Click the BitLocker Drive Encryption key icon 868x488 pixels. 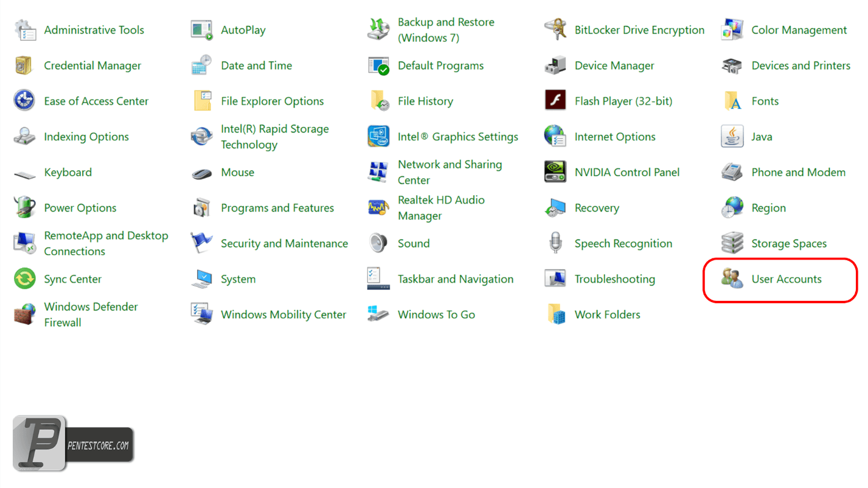point(555,30)
